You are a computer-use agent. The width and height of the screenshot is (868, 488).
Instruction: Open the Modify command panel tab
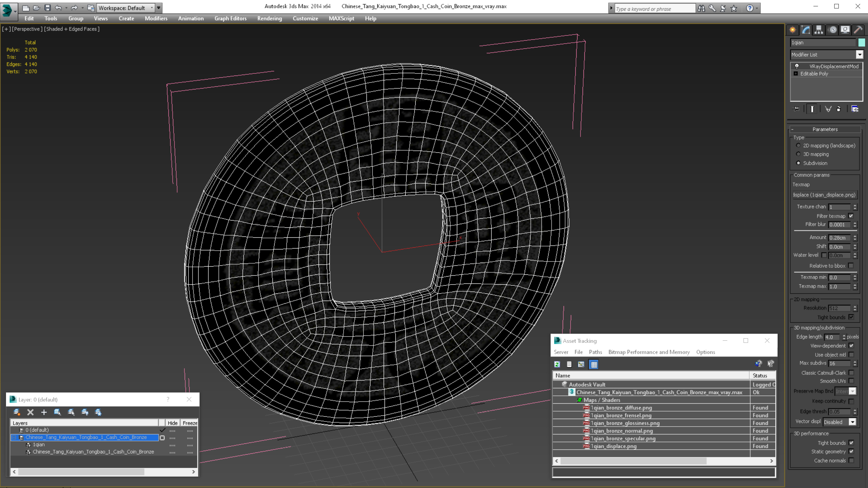point(806,30)
